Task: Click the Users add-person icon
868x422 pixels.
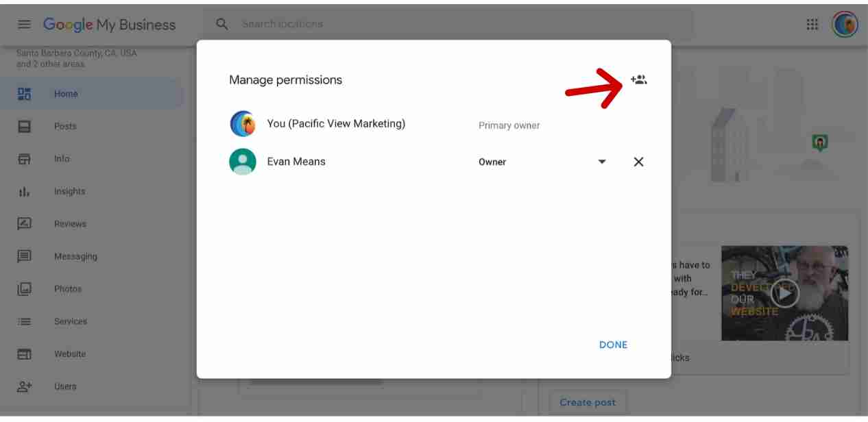Action: coord(25,386)
